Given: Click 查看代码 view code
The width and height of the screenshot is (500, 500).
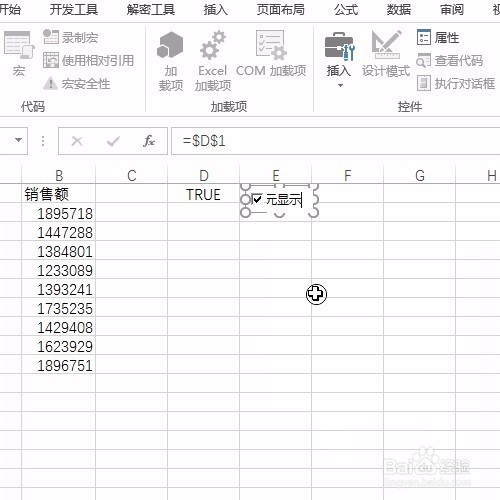Looking at the screenshot, I should tap(450, 61).
